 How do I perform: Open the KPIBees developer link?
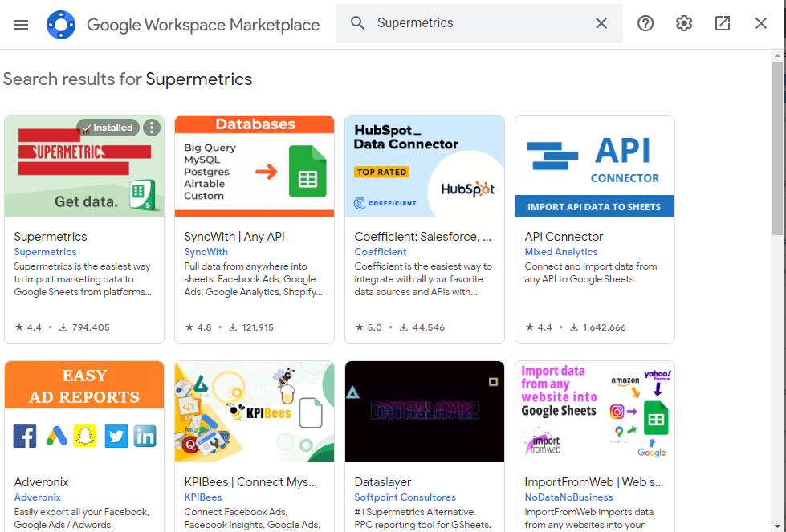click(x=203, y=497)
